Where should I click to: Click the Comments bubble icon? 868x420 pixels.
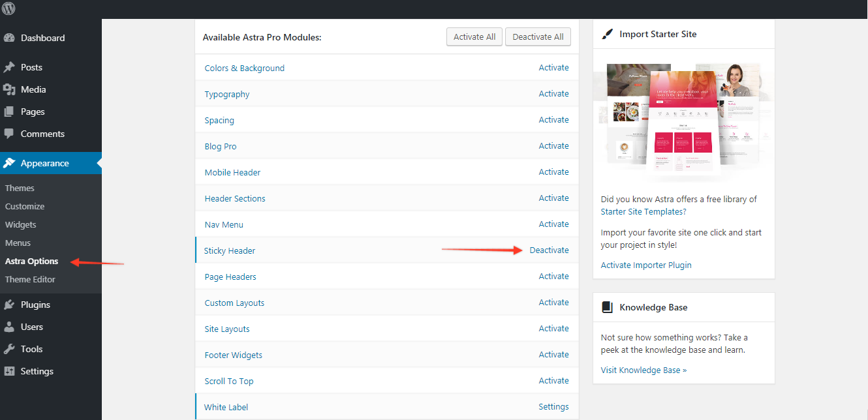click(x=9, y=134)
